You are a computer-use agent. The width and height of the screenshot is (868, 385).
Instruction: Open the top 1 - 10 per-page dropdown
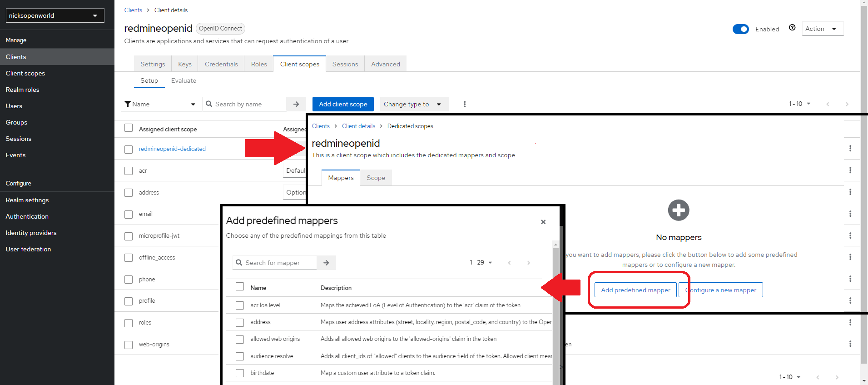[799, 104]
